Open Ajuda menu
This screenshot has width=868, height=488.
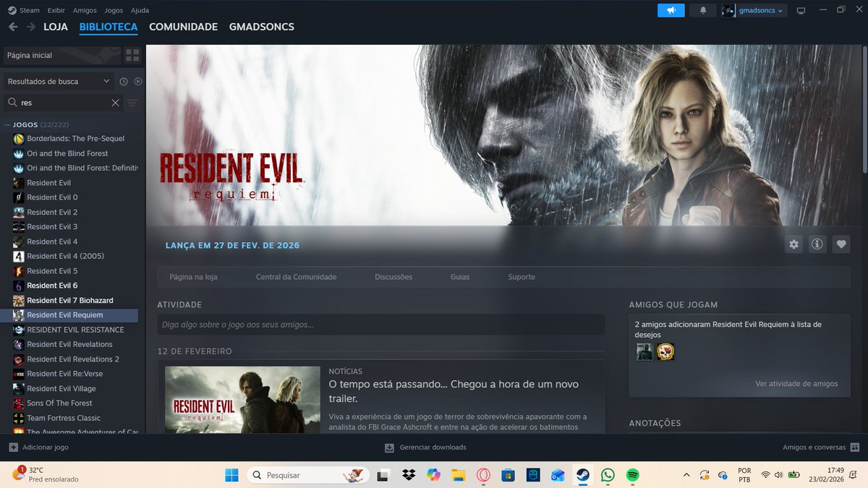(x=140, y=10)
